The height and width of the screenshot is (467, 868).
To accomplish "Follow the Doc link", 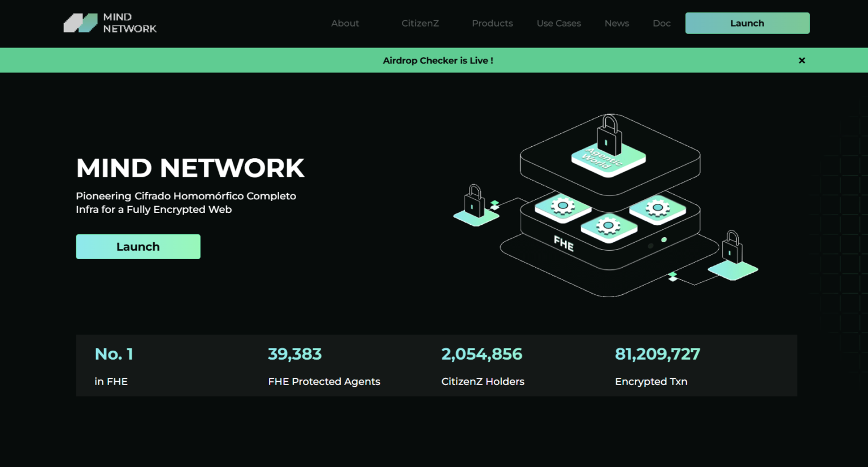I will tap(661, 23).
